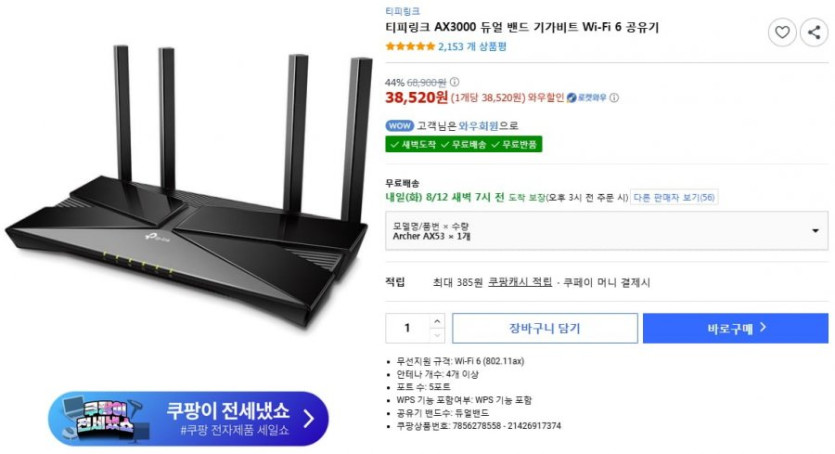This screenshot has height=454, width=835.
Task: Click the banner's right chevron arrow
Action: tap(309, 419)
